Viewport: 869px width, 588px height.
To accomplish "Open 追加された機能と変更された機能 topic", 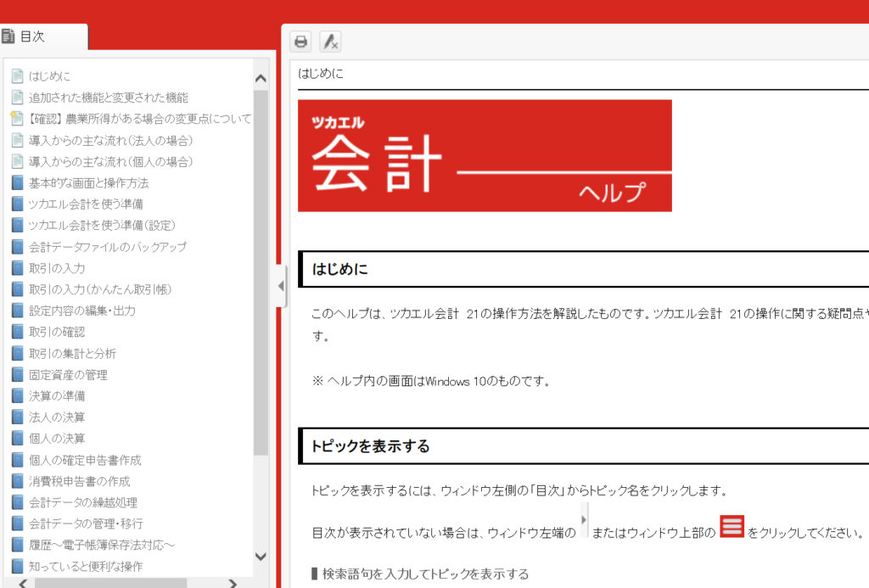I will coord(109,98).
